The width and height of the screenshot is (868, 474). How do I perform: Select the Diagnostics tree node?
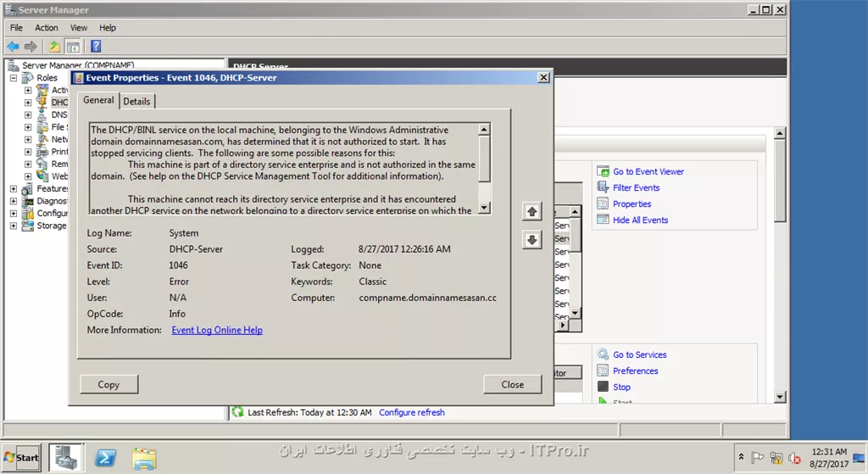coord(52,201)
